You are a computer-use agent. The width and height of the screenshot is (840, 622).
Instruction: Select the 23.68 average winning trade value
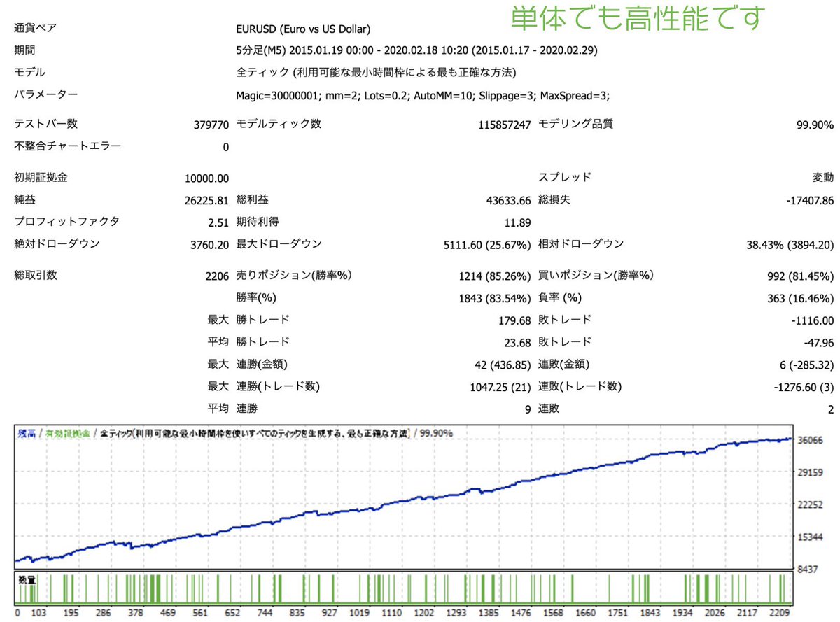tap(516, 344)
